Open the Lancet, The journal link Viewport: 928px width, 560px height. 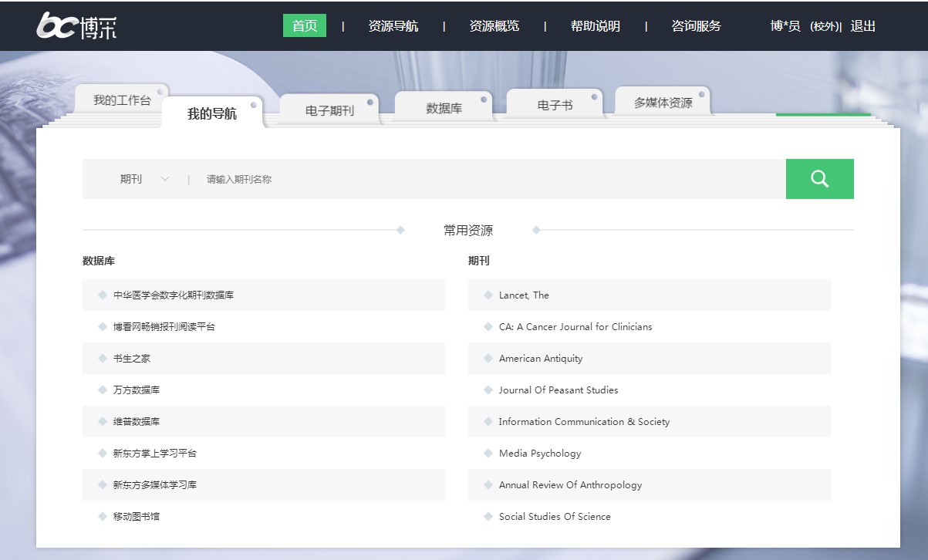point(524,295)
